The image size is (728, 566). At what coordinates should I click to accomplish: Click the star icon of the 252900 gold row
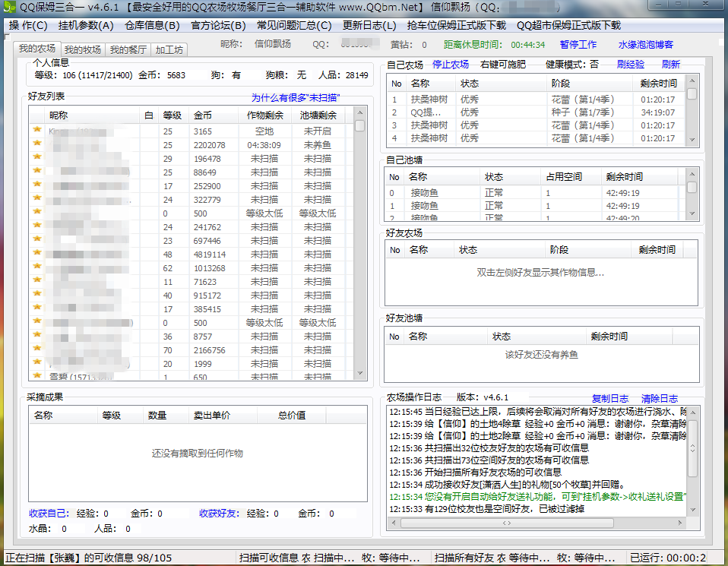point(37,185)
